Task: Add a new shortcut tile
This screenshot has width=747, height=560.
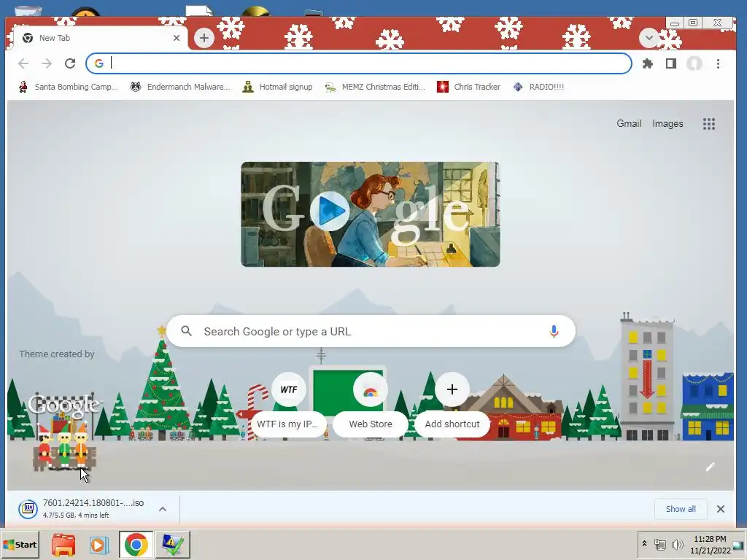Action: 452,404
